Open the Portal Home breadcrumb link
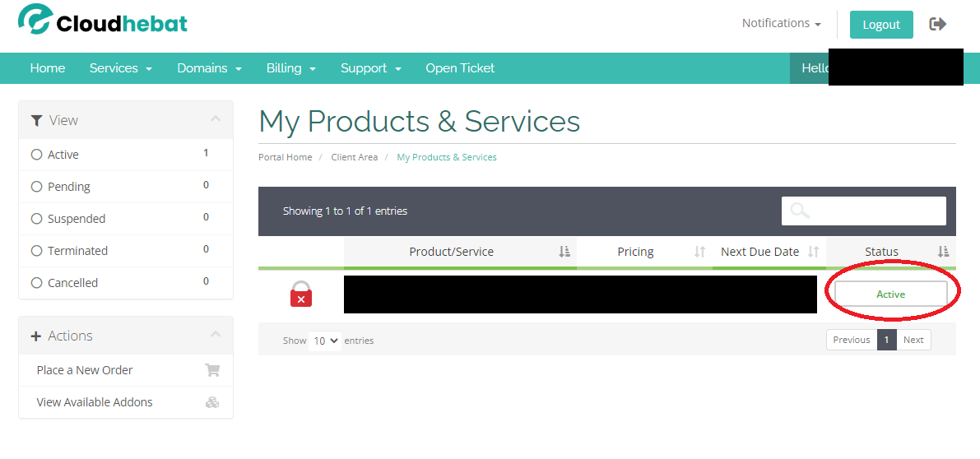Viewport: 980px width, 459px height. pyautogui.click(x=285, y=157)
